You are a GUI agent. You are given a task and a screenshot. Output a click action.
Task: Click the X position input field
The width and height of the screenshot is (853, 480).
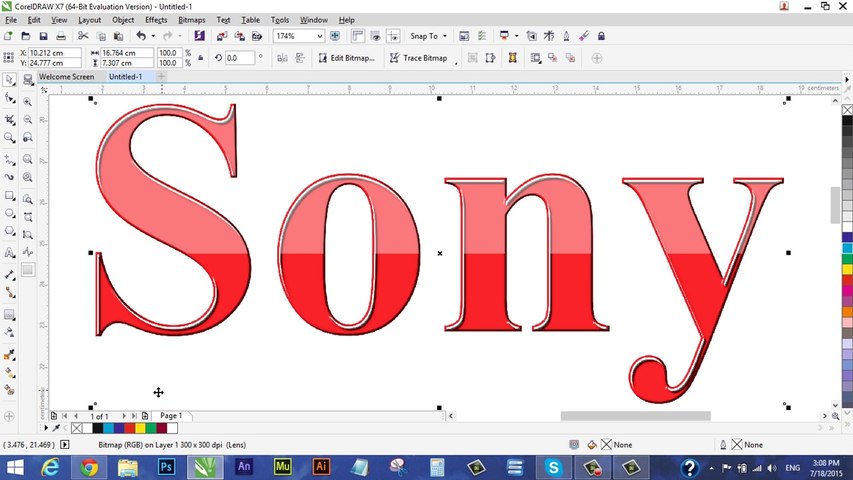[54, 53]
